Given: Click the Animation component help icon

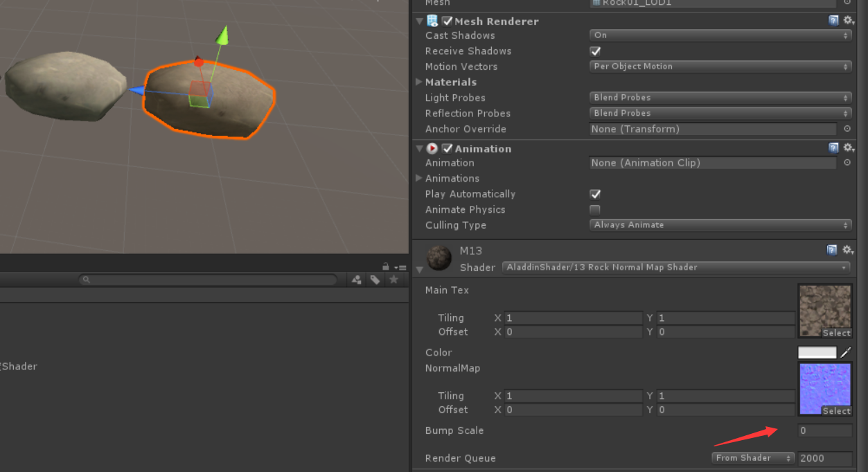Looking at the screenshot, I should tap(833, 148).
